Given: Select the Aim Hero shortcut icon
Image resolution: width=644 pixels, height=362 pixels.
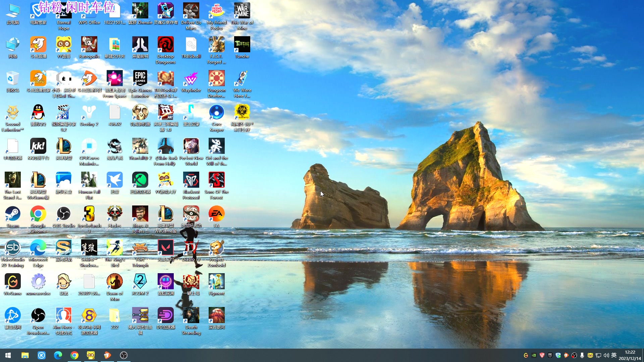Looking at the screenshot, I should coord(64,321).
